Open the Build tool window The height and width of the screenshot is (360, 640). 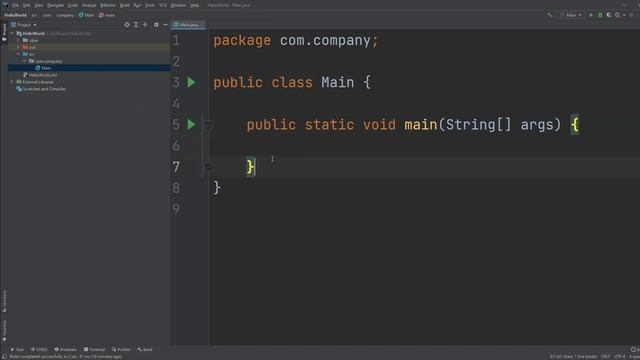[x=145, y=350]
